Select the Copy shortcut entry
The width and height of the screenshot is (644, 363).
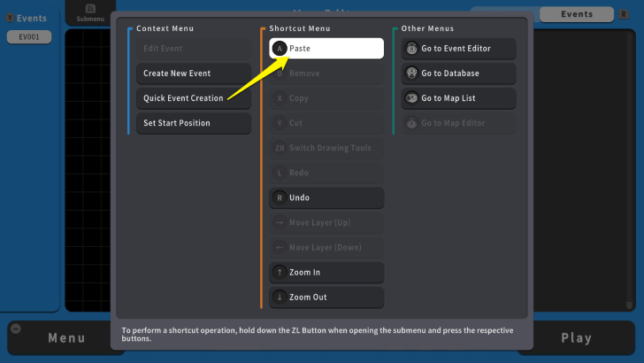pos(326,98)
